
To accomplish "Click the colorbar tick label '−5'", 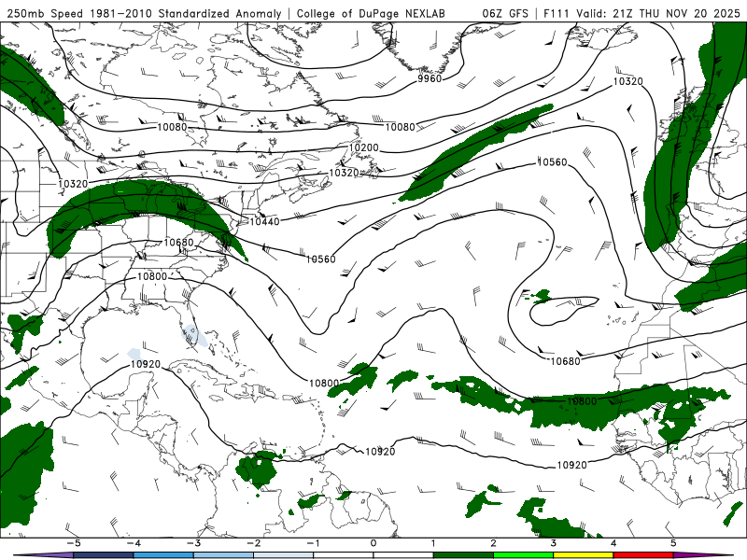I will click(x=74, y=543).
